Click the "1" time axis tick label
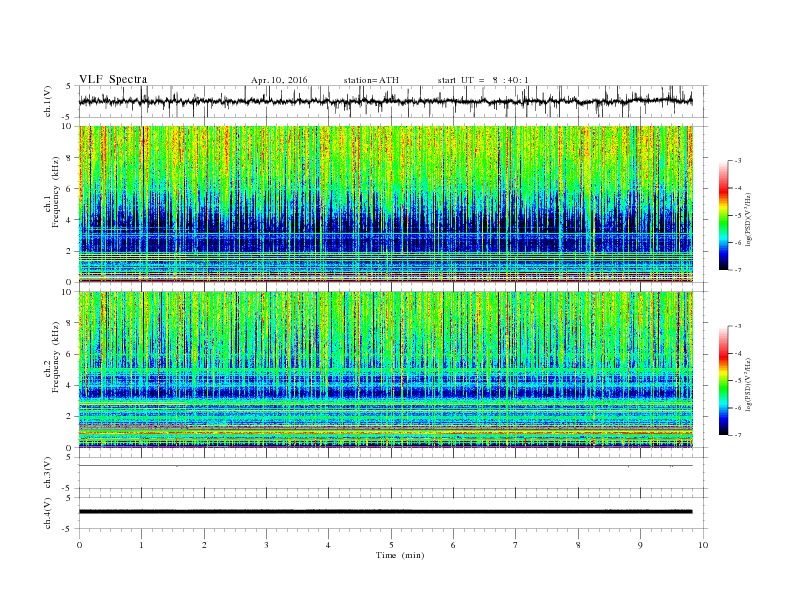Screen dimensions: 792x612 pyautogui.click(x=142, y=545)
